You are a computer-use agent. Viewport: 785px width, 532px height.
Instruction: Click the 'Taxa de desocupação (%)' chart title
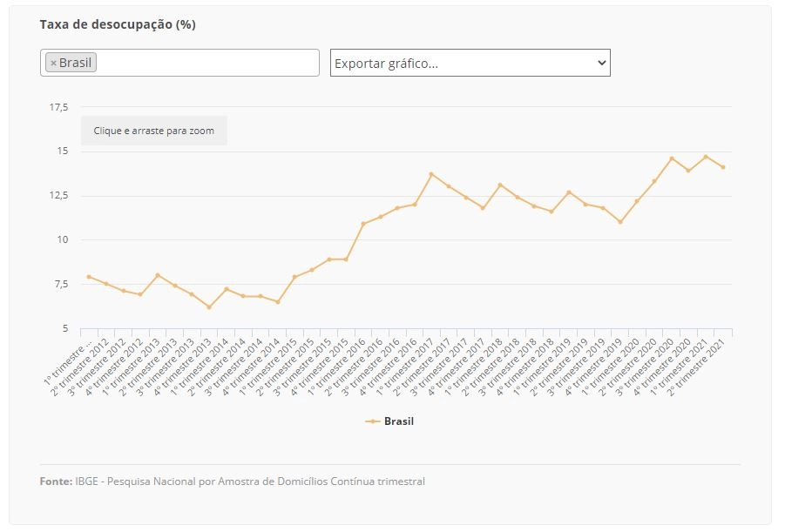tap(118, 24)
